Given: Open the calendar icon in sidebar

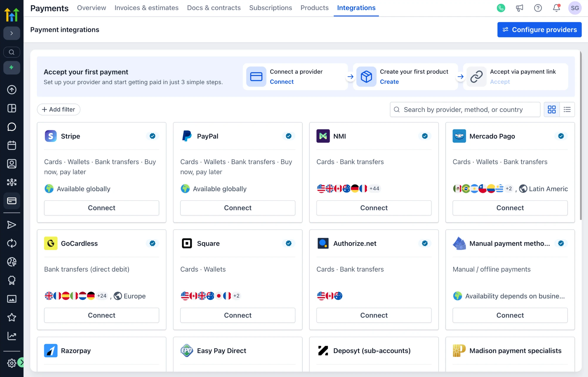Looking at the screenshot, I should [12, 145].
